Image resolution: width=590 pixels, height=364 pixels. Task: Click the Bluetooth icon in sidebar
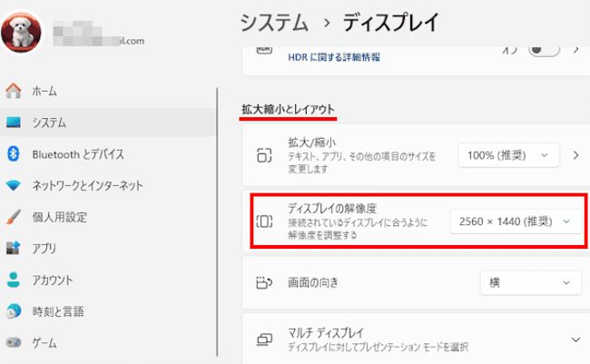point(14,154)
